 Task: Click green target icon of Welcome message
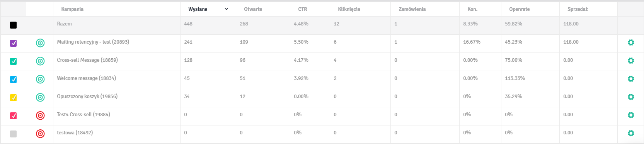click(40, 79)
